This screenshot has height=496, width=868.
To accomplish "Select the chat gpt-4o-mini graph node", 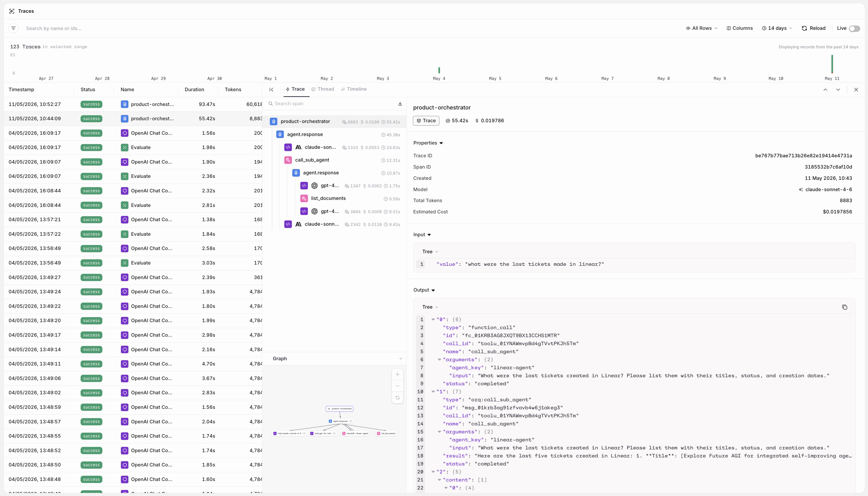I will click(323, 434).
